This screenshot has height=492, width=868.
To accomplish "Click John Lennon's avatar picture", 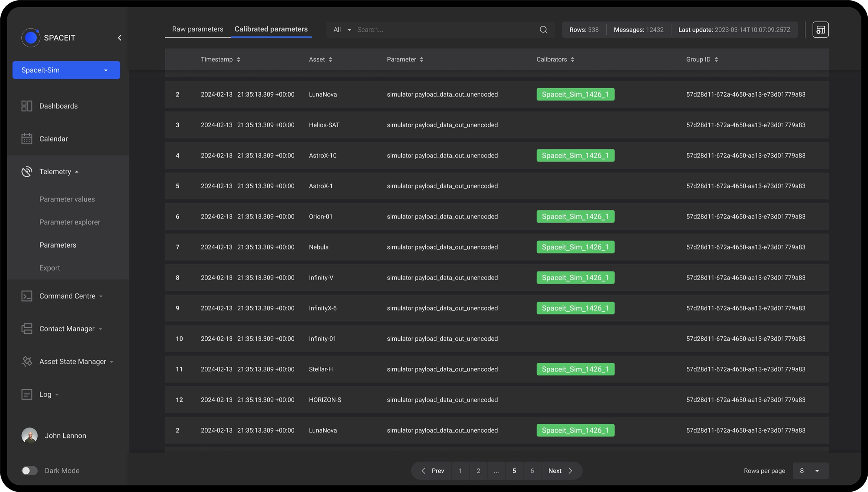I will tap(30, 436).
